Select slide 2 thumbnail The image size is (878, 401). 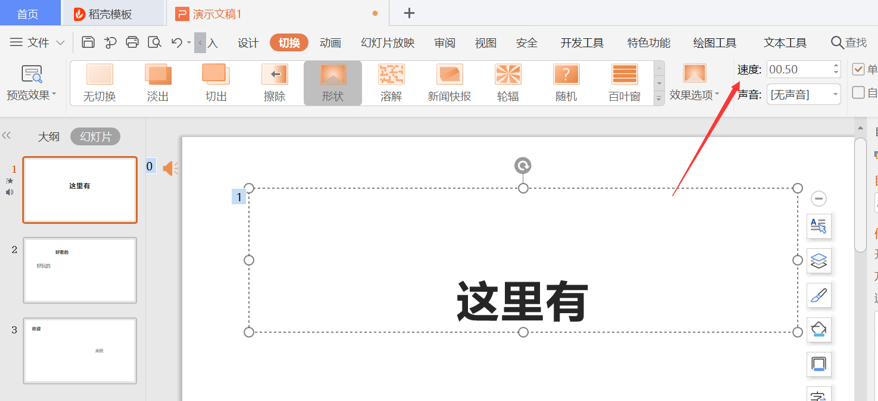pos(80,271)
